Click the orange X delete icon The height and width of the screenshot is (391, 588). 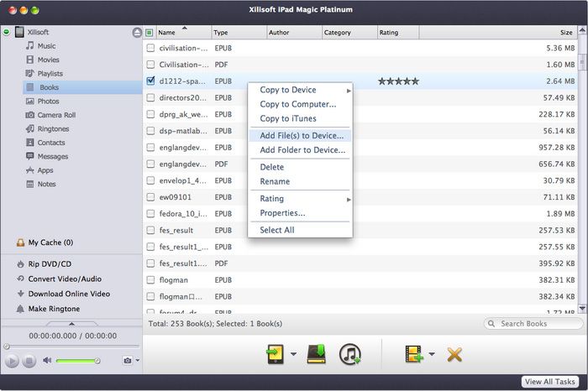click(x=454, y=354)
